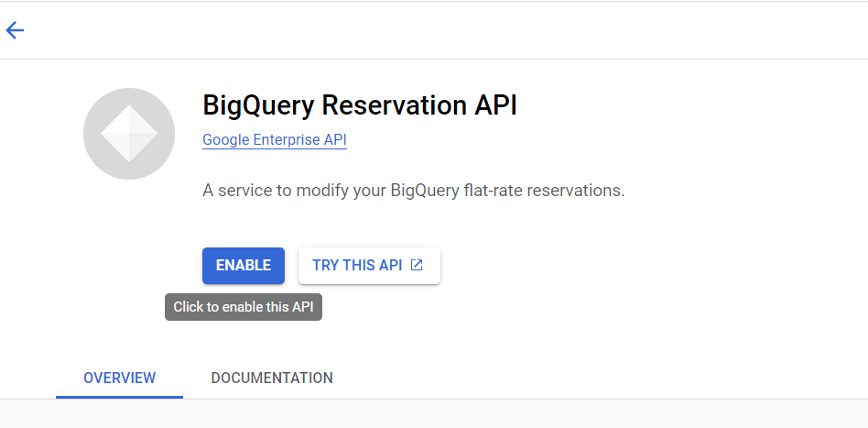
Task: Open the TRY THIS API button
Action: (x=369, y=266)
